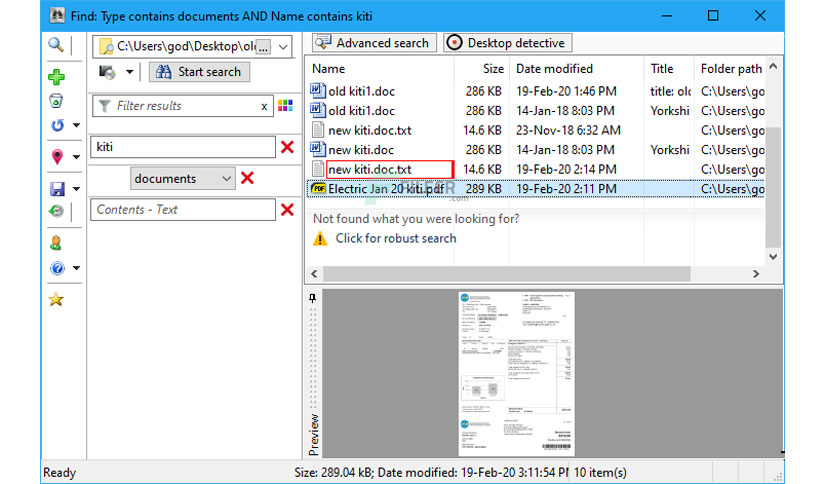Click the yellow star favorites icon
The width and height of the screenshot is (836, 484).
tap(56, 299)
